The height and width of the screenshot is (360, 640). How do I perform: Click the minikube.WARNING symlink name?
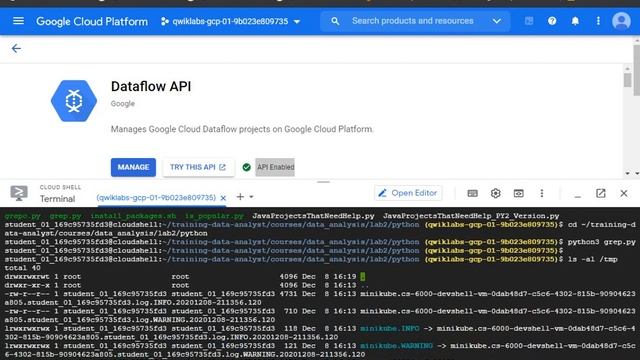pyautogui.click(x=396, y=345)
